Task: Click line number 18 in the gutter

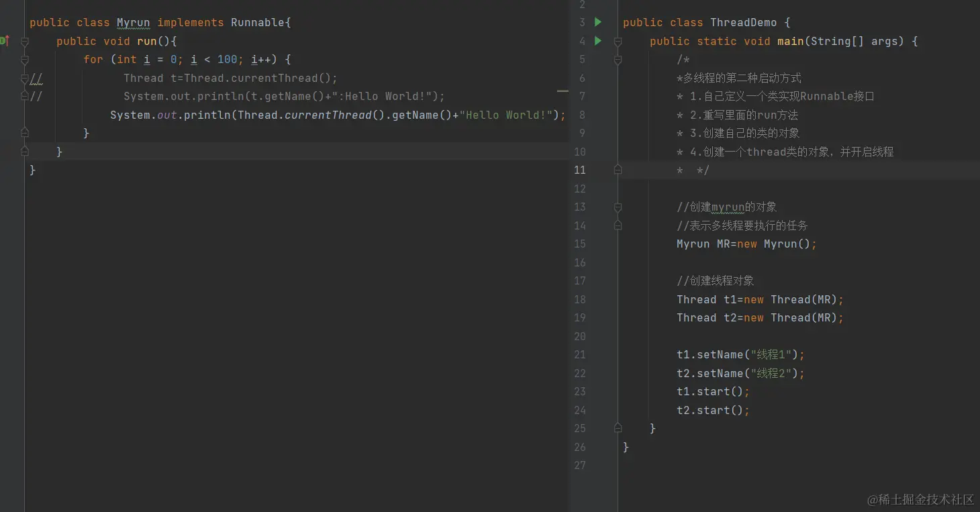Action: 580,299
